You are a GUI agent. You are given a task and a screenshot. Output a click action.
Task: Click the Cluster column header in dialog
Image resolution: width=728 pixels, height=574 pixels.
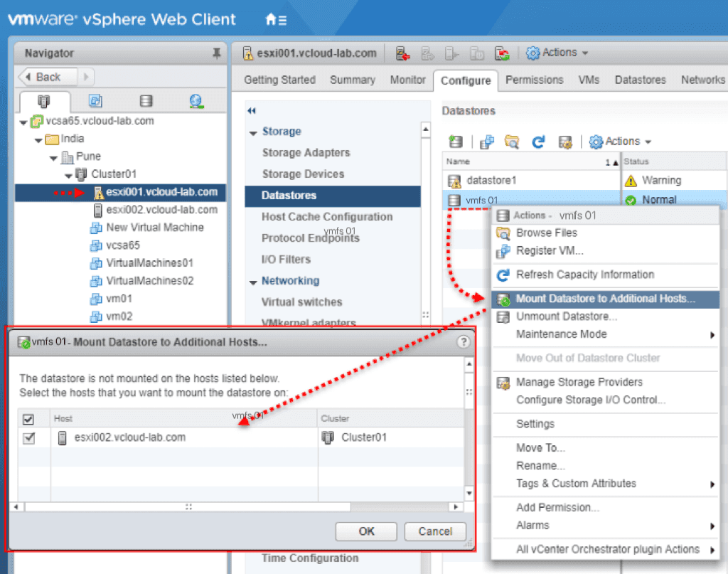[x=390, y=418]
